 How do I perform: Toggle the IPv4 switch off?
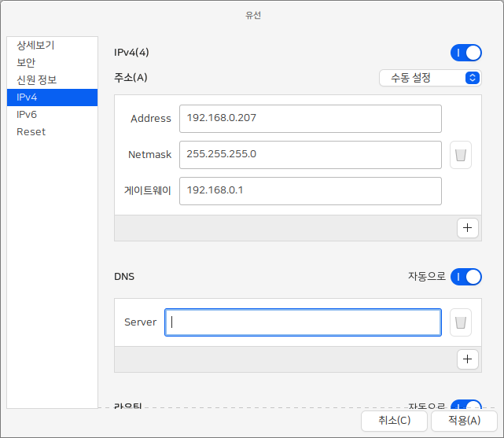[465, 53]
